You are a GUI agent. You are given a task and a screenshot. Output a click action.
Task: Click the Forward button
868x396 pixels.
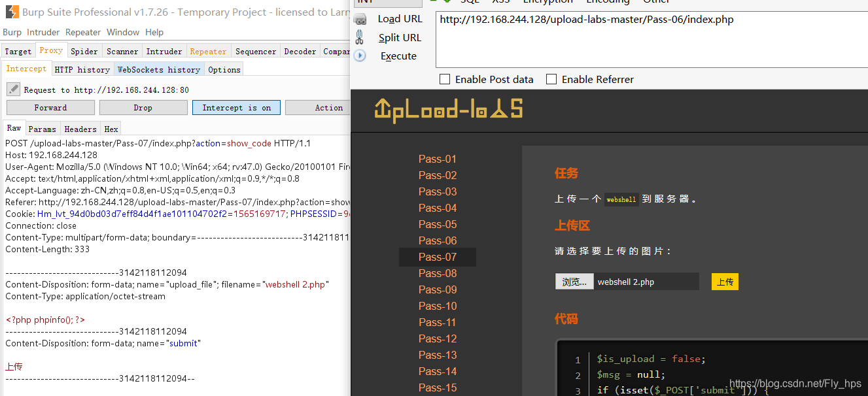(50, 108)
